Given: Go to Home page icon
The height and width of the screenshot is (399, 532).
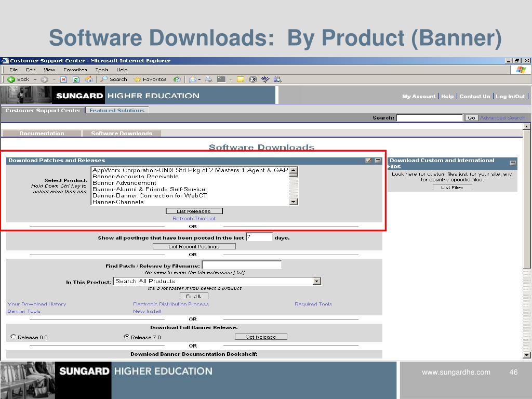Looking at the screenshot, I should pos(89,79).
